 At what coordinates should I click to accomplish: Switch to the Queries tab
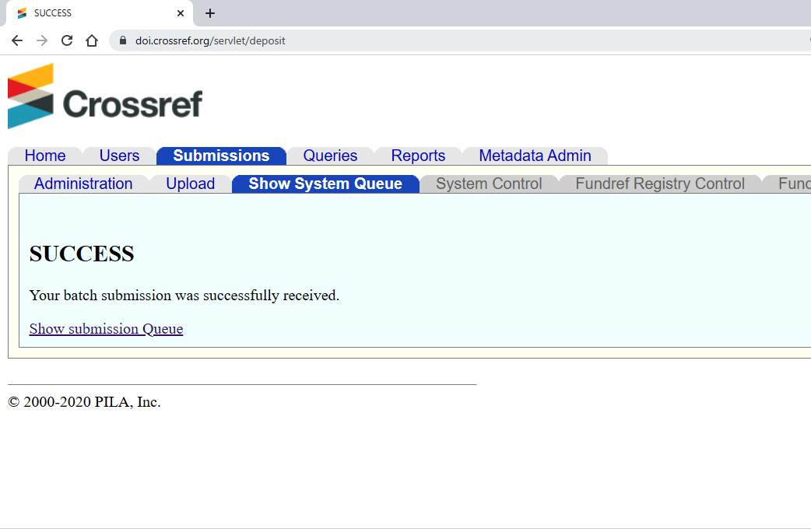click(329, 156)
